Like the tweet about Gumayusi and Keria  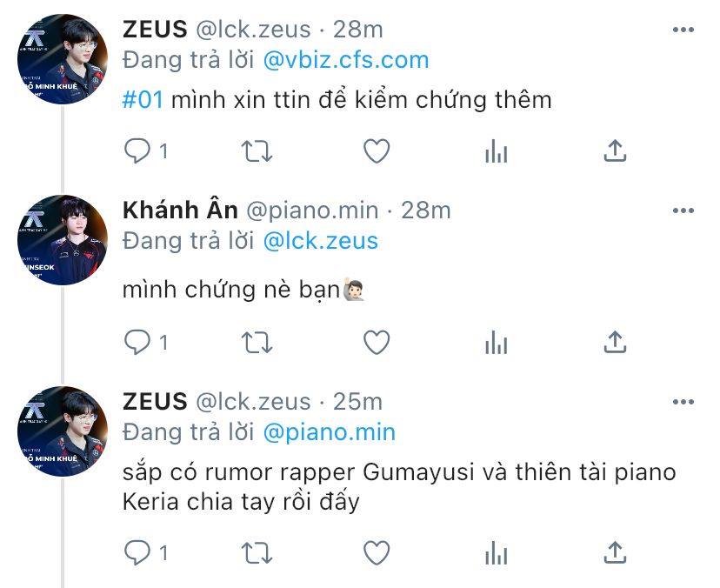click(376, 552)
